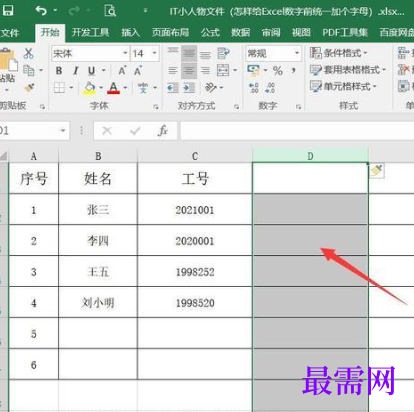
Task: Open the merge cells dropdown arrow
Action: tap(235, 70)
